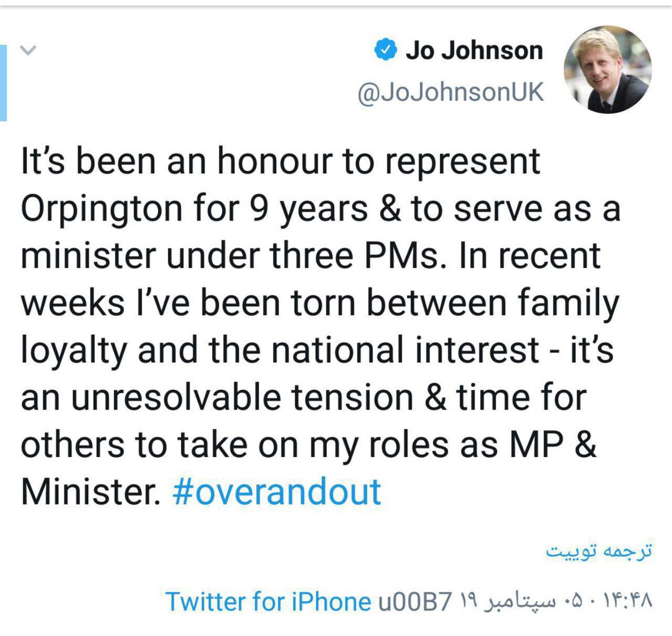Click the Jo Johnson display name
This screenshot has width=672, height=636.
tap(474, 50)
